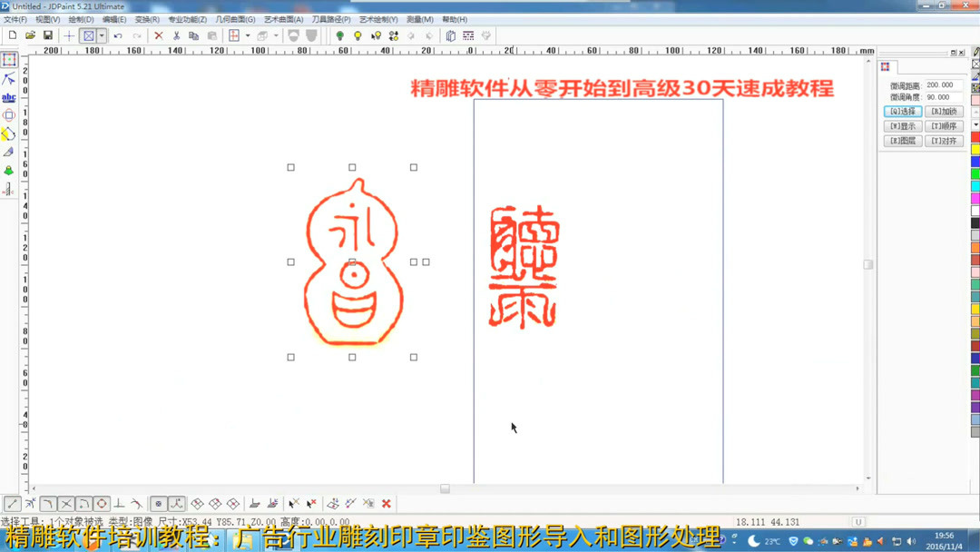Open the color list dropdown arrow on right edge

[975, 124]
